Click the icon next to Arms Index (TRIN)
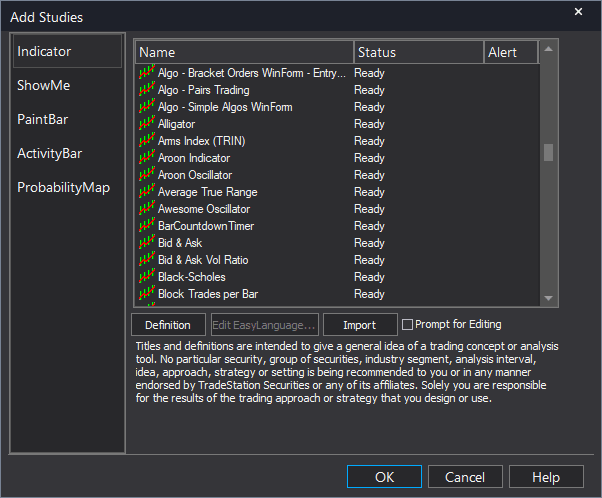This screenshot has width=602, height=498. coord(147,141)
